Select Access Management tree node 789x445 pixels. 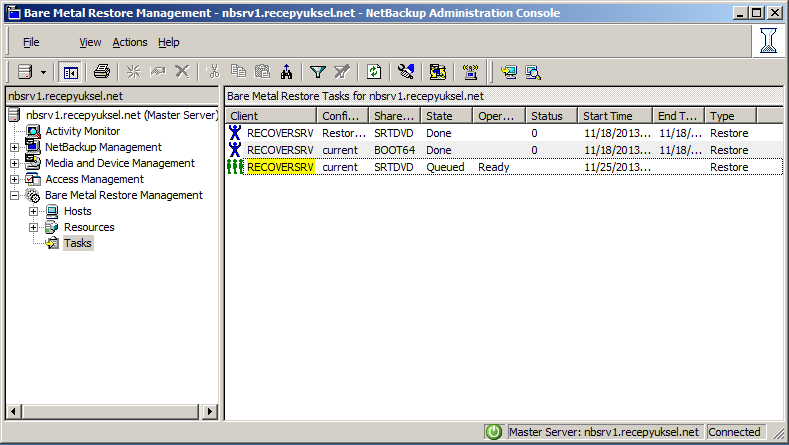(x=94, y=179)
